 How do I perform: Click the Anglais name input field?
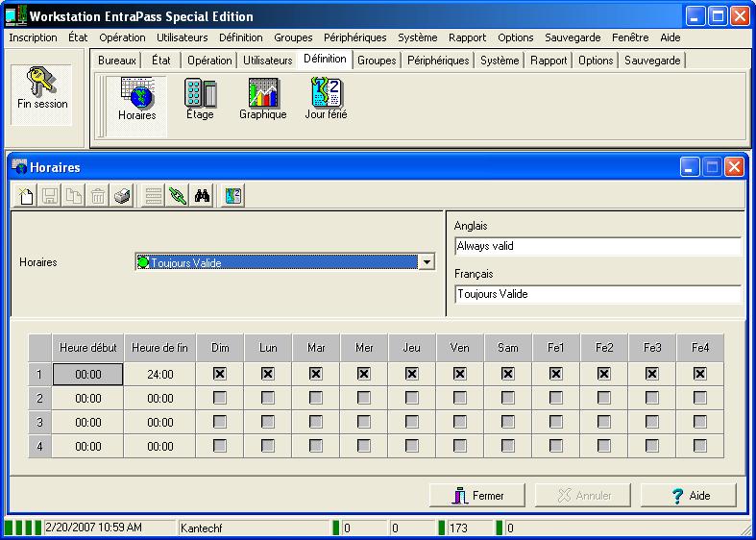click(x=597, y=246)
